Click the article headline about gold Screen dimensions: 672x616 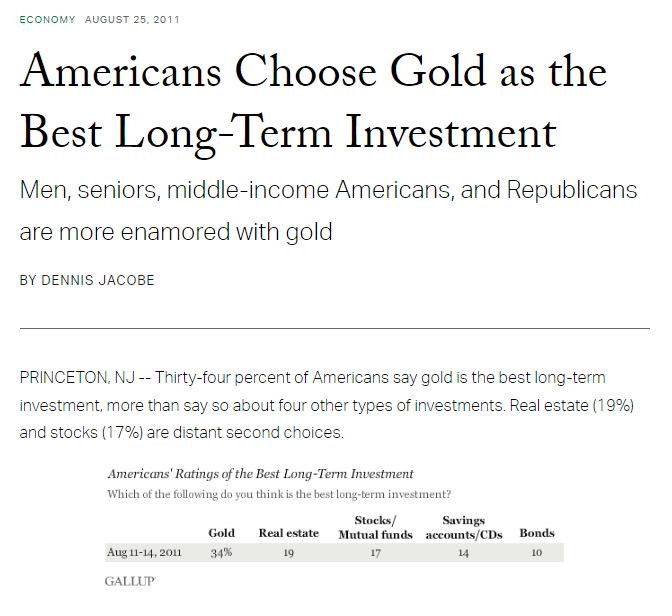pyautogui.click(x=313, y=102)
